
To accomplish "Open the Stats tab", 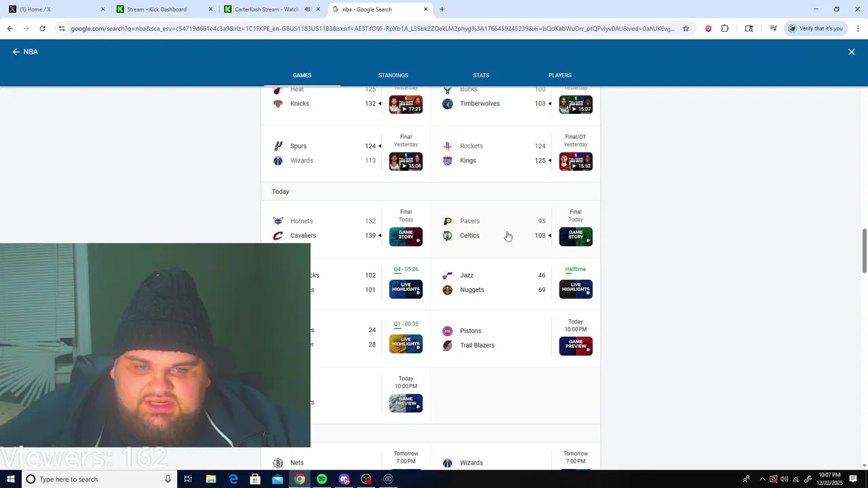I will click(x=481, y=75).
